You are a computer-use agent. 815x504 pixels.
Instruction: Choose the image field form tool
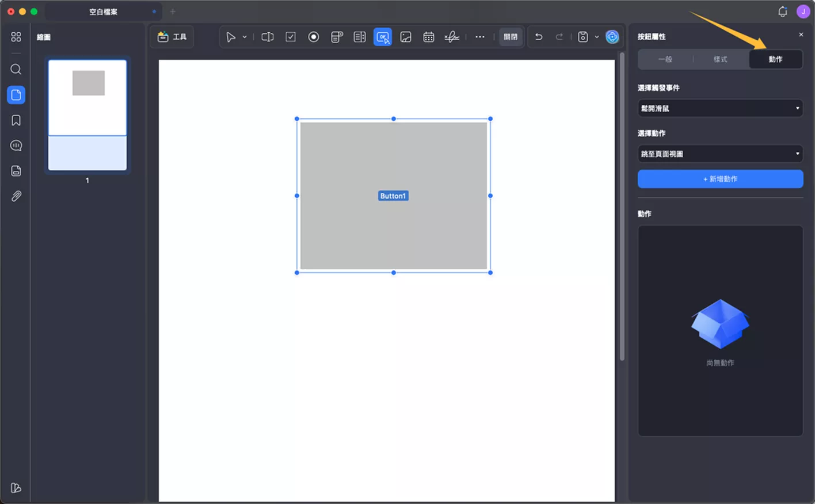pos(406,37)
